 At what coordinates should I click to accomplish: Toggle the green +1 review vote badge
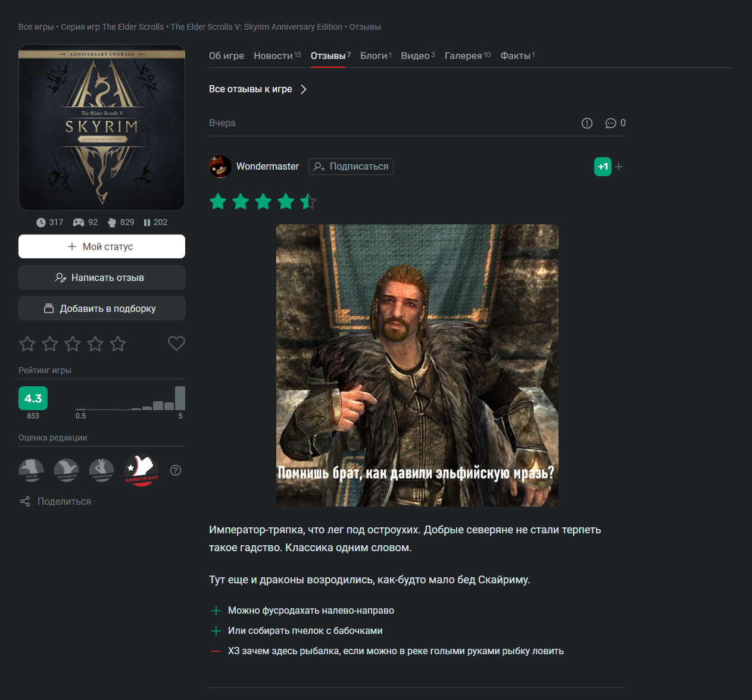pyautogui.click(x=603, y=167)
